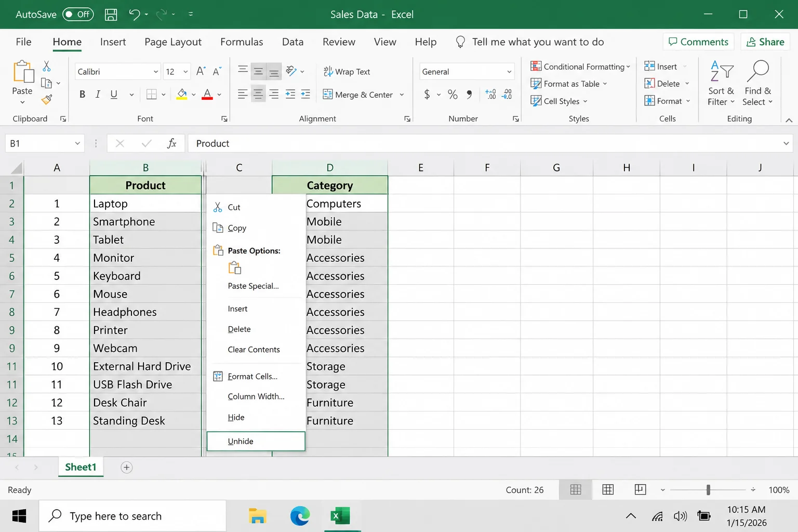This screenshot has height=532, width=798.
Task: Click Decrease Decimal icon
Action: tap(507, 94)
